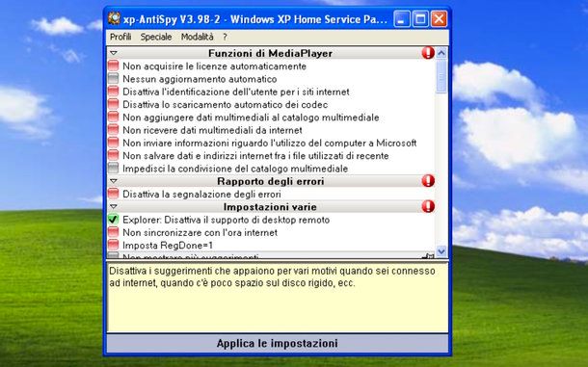Click the Impostazioni varie header label
The width and height of the screenshot is (588, 367).
[x=270, y=207]
